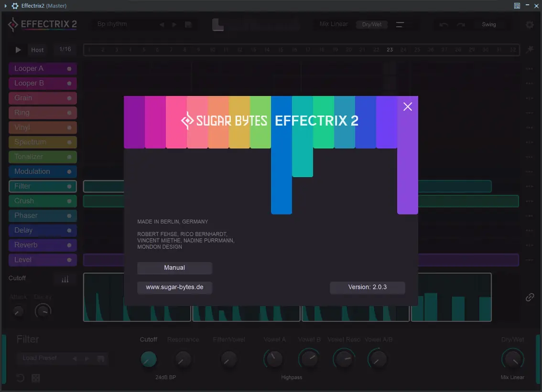Image resolution: width=542 pixels, height=392 pixels.
Task: Select the Filter clip on the Filter track
Action: tap(104, 186)
